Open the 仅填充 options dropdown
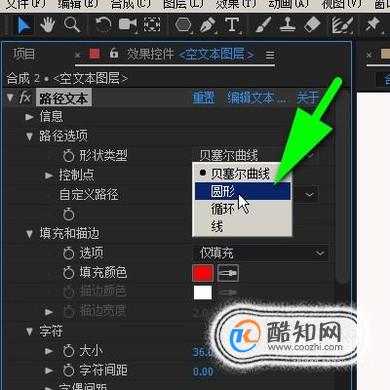390x390 pixels. point(260,253)
